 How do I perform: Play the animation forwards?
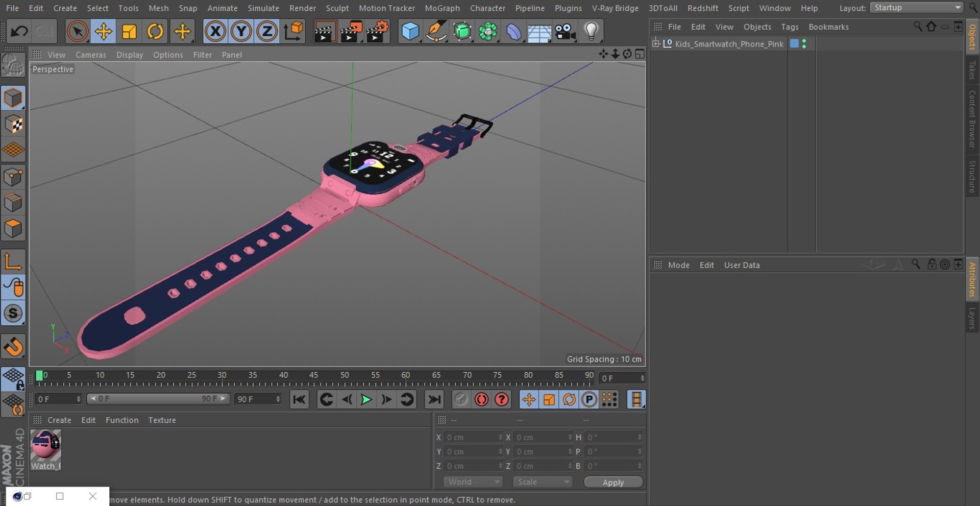point(366,399)
